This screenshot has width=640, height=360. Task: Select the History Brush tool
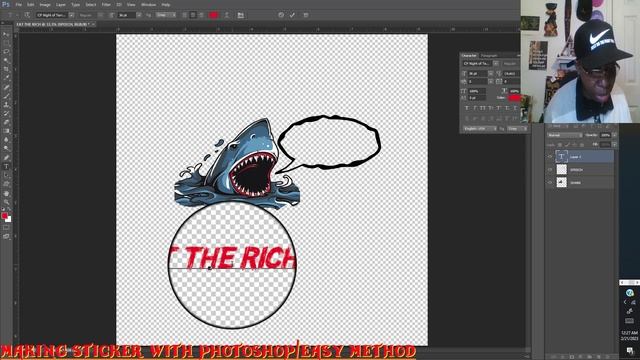pos(6,113)
